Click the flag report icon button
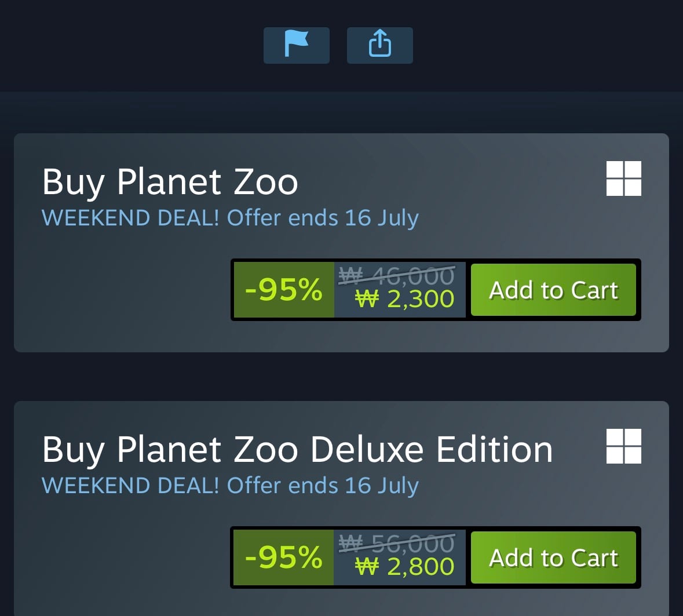Screen dimensions: 683x616 296,45
